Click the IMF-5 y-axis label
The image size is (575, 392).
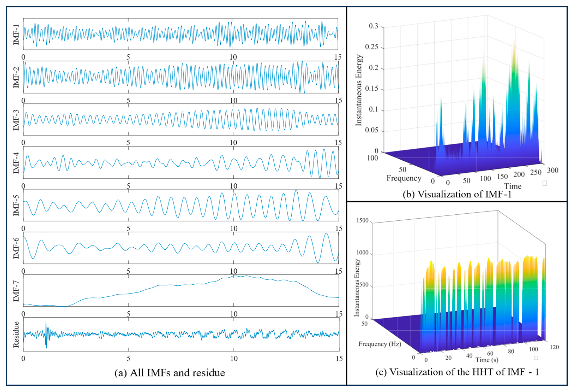(x=16, y=205)
